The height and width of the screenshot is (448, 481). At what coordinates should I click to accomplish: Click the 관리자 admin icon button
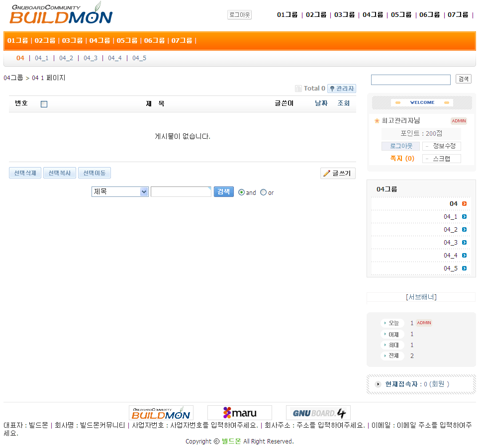(341, 89)
